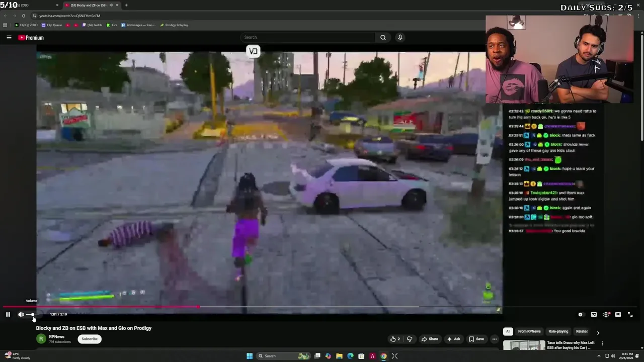
Task: Reload the page
Action: pyautogui.click(x=23, y=16)
